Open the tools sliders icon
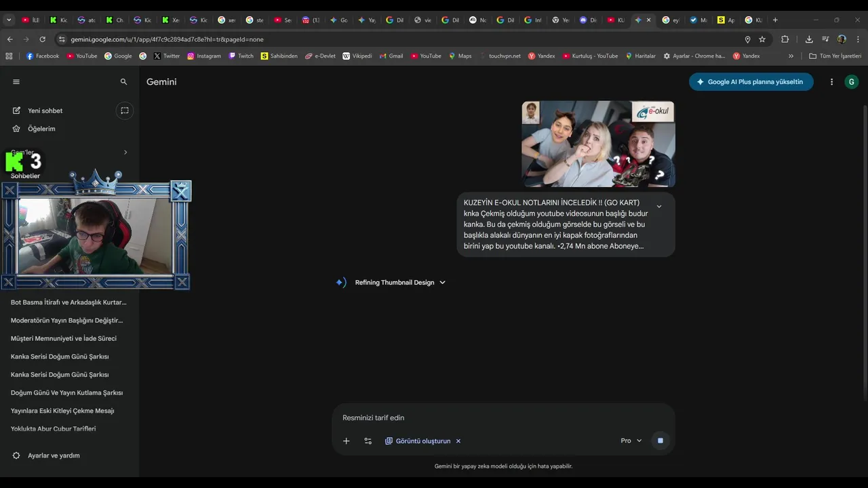Image resolution: width=868 pixels, height=488 pixels. tap(368, 441)
